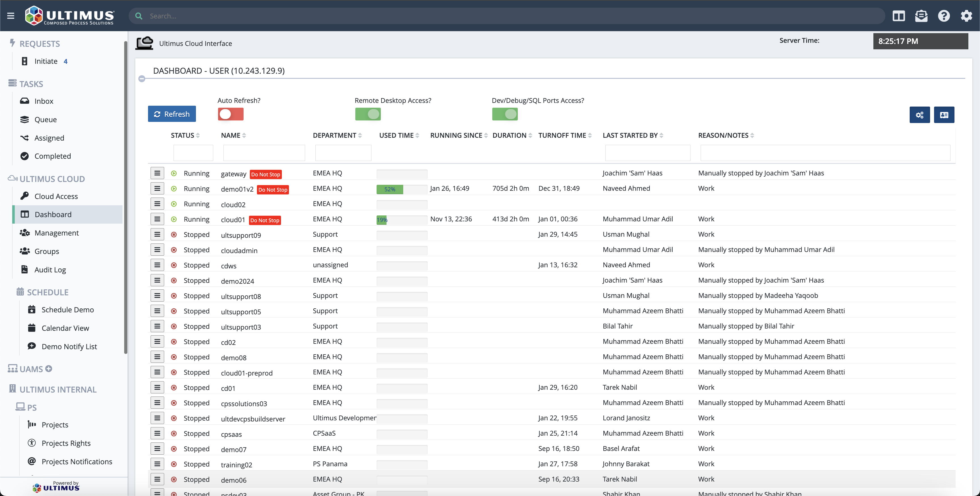Screen dimensions: 980x496
Task: Click running status icon for gateway
Action: [x=174, y=173]
